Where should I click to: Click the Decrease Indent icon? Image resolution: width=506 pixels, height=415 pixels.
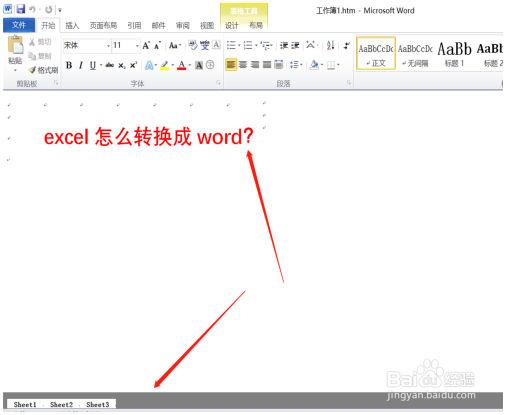pos(284,45)
